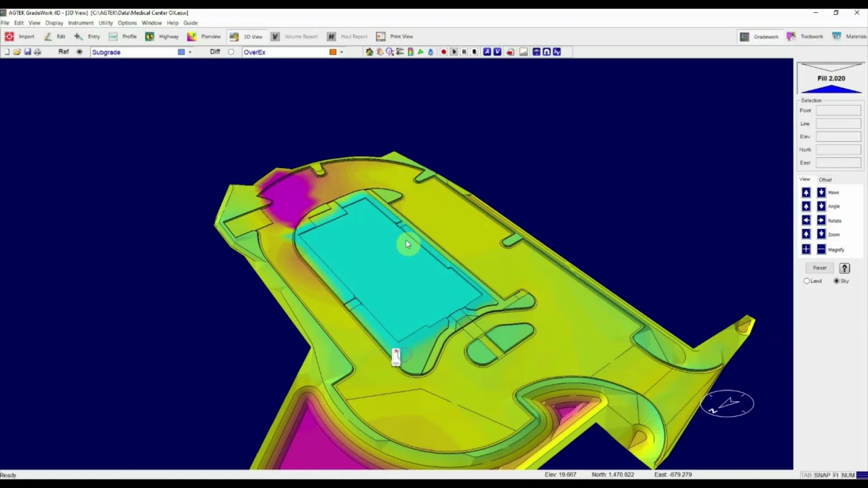Image resolution: width=868 pixels, height=488 pixels.
Task: Click the blue Sv icon
Action: click(557, 52)
